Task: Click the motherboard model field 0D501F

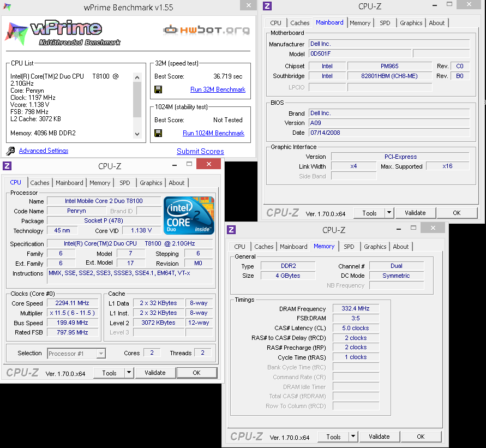Action: click(360, 53)
